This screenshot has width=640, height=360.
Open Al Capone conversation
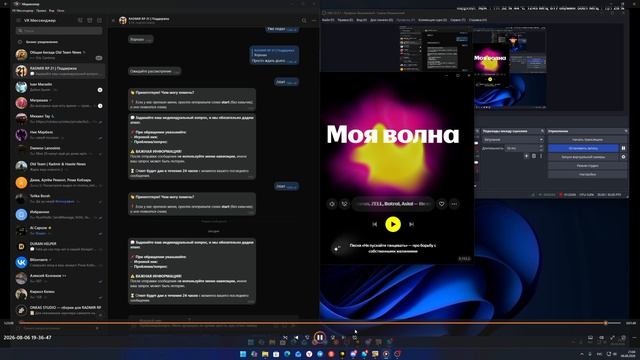coord(59,230)
